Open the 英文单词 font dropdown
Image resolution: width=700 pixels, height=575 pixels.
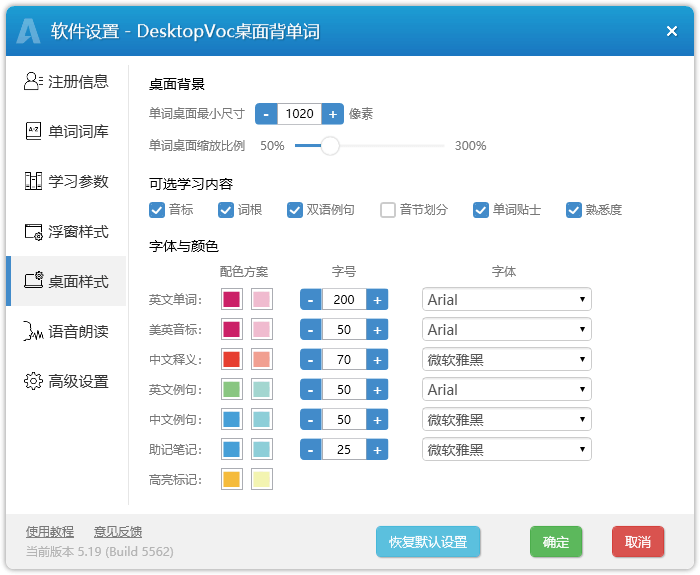(x=506, y=300)
